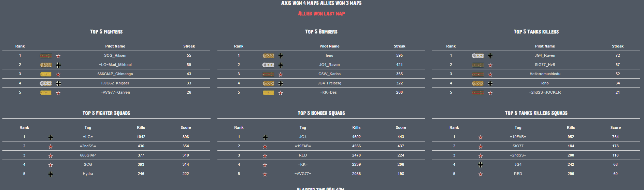Click the rank badge beside top bomber Ieno
The image size is (644, 190).
click(x=268, y=56)
